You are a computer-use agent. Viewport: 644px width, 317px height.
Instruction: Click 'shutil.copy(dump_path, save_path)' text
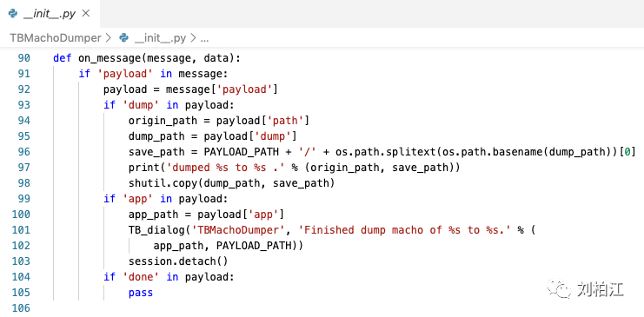point(232,183)
